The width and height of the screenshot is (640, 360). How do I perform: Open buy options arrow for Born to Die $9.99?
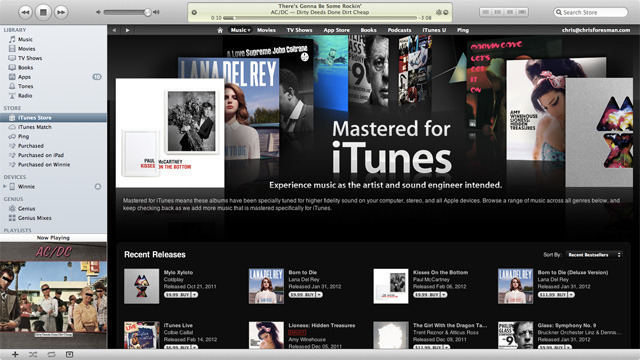(320, 294)
